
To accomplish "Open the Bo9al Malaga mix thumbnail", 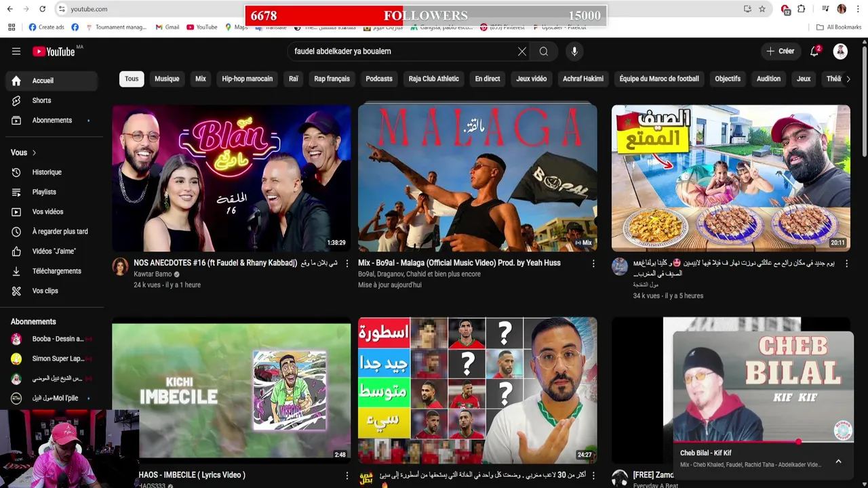I will 477,178.
